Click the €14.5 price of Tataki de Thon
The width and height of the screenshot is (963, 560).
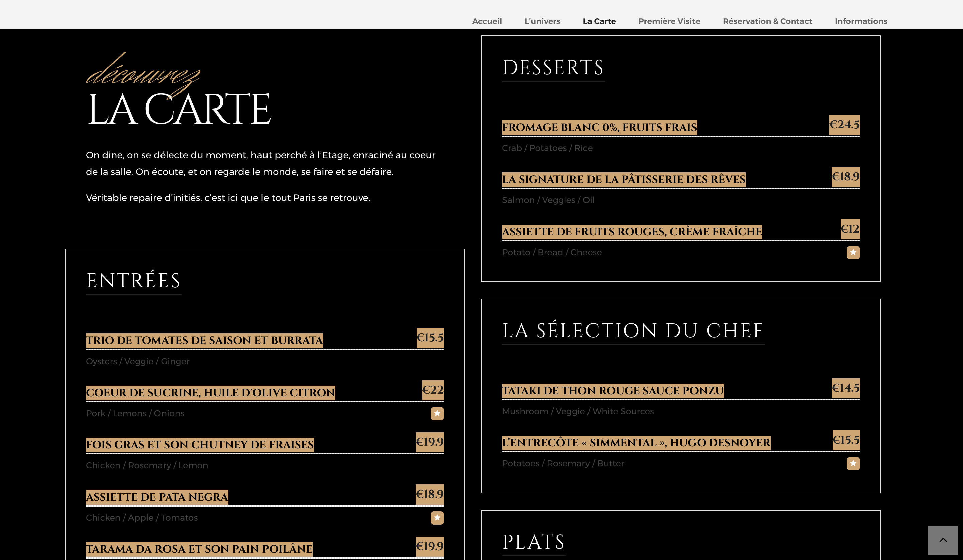[846, 388]
